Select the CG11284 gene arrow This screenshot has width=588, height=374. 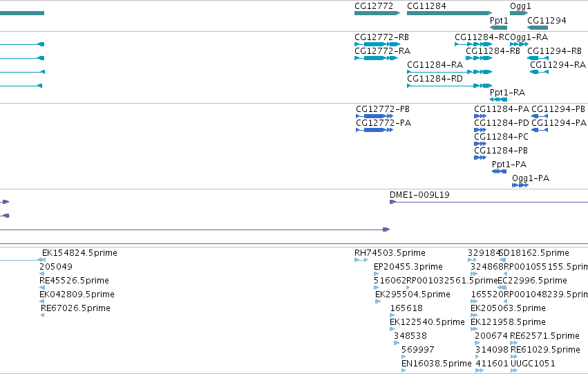pyautogui.click(x=449, y=13)
